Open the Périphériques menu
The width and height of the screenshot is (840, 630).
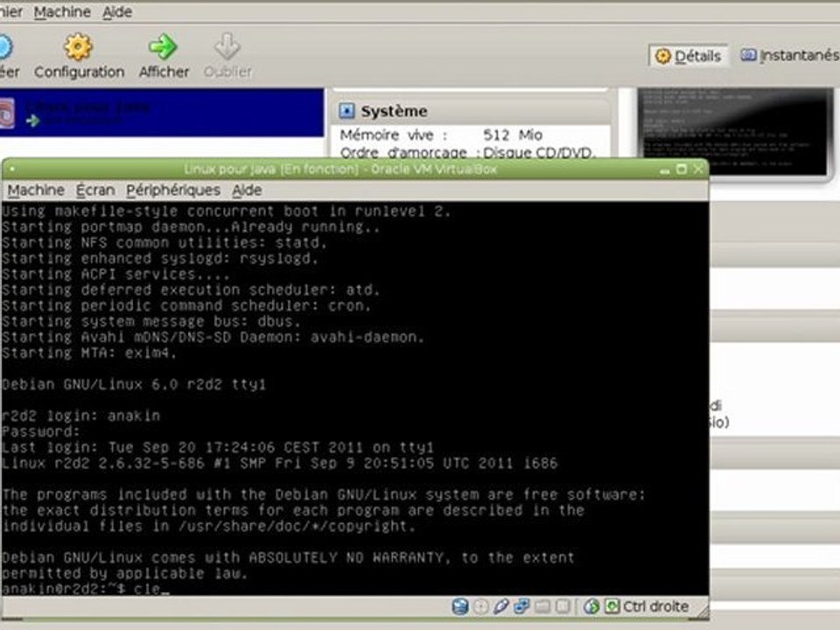(173, 190)
